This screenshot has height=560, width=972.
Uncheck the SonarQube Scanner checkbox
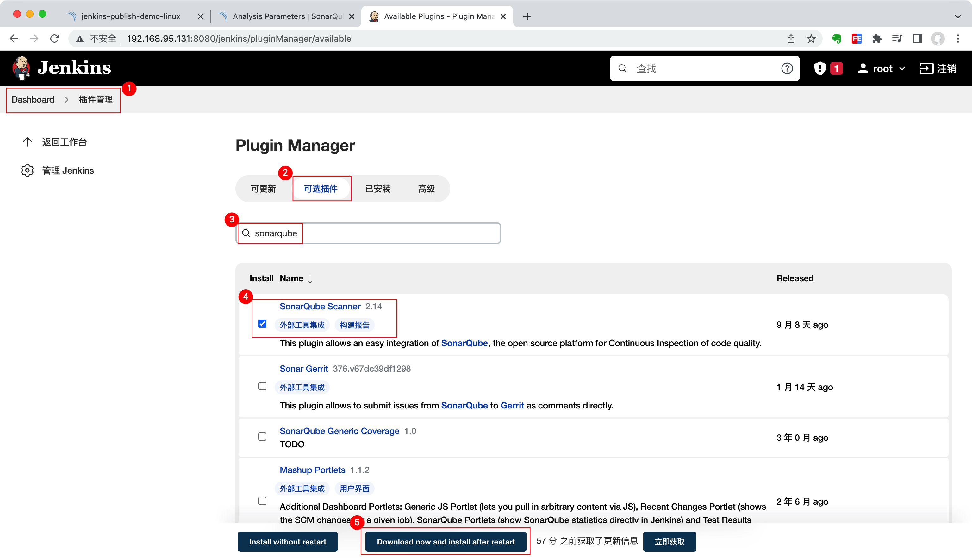tap(262, 324)
